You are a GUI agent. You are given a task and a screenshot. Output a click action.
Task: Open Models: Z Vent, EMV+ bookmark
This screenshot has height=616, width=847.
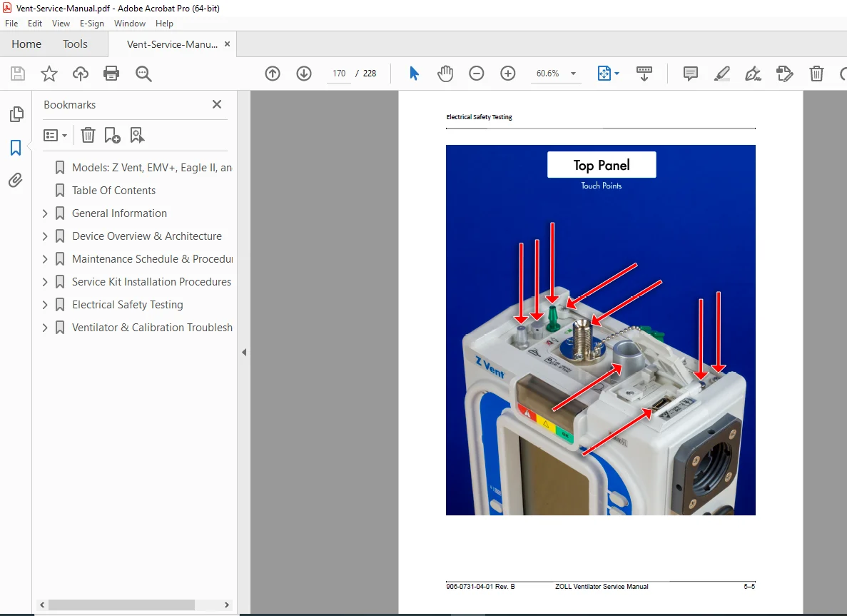point(152,168)
